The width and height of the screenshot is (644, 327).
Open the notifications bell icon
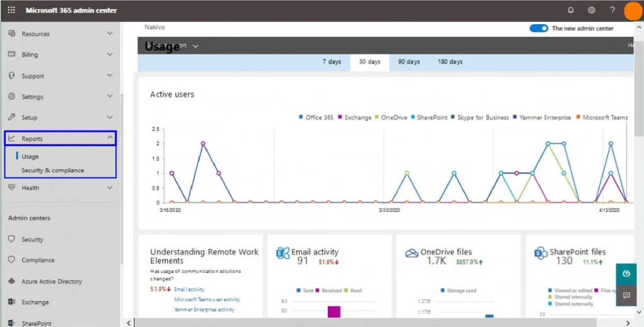point(571,10)
